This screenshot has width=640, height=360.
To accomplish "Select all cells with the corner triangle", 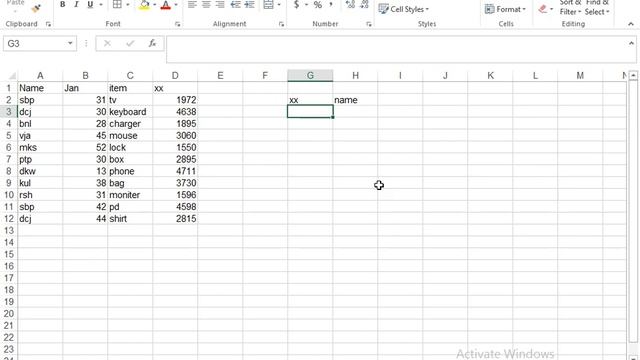I will (x=12, y=76).
